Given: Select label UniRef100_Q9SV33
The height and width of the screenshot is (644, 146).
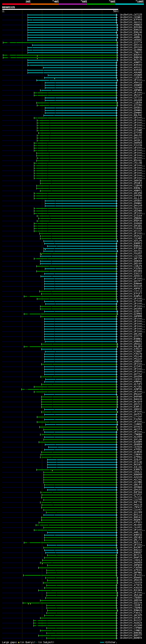Looking at the screenshot, I should pyautogui.click(x=131, y=45).
